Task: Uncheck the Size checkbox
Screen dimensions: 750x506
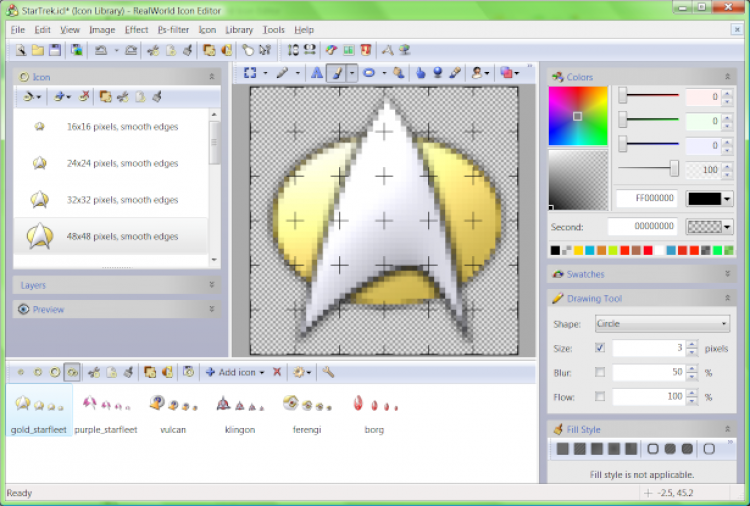Action: pos(600,348)
